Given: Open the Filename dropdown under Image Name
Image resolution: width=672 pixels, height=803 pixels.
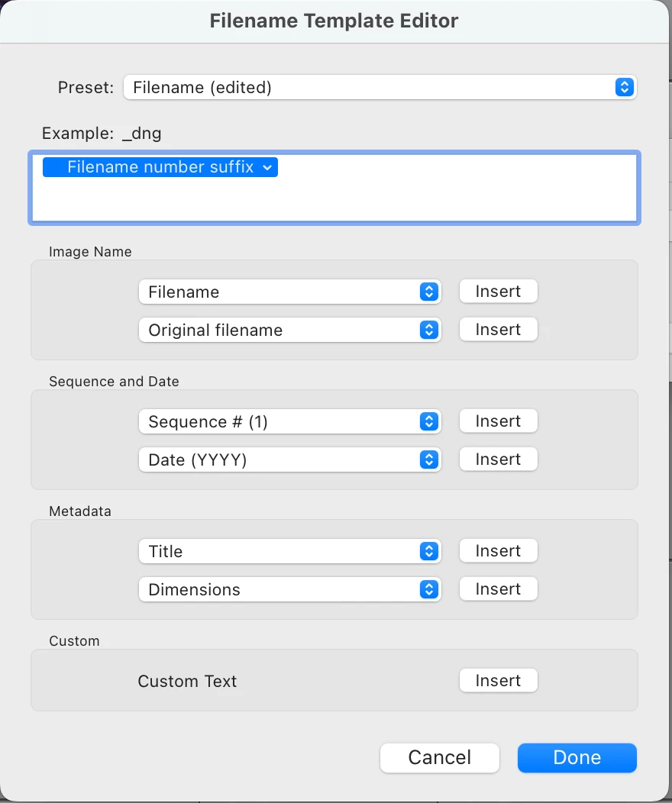Looking at the screenshot, I should pos(289,292).
